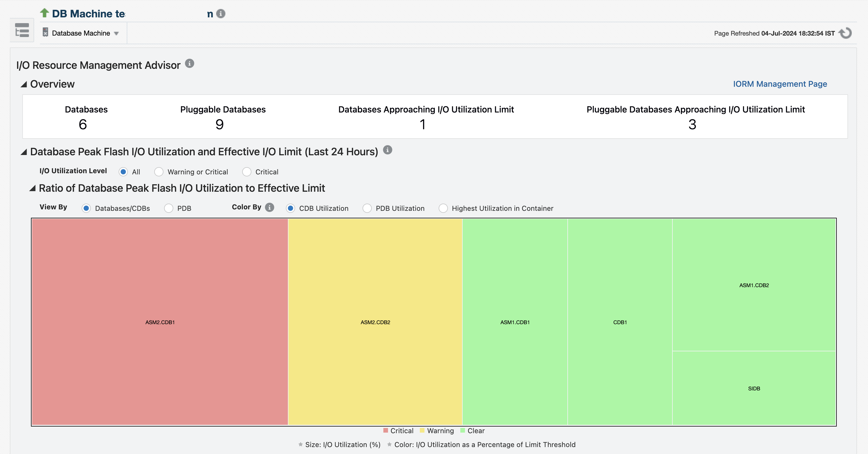
Task: Collapse the Overview section
Action: coord(24,84)
